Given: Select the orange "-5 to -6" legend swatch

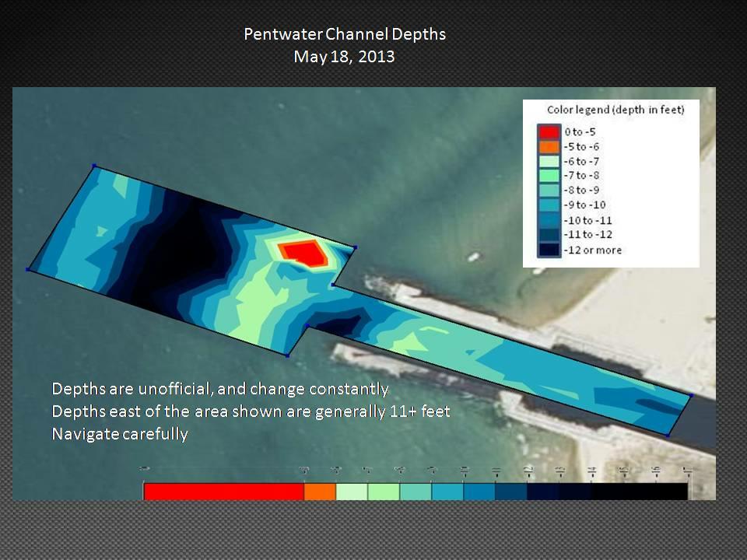Looking at the screenshot, I should [x=549, y=147].
